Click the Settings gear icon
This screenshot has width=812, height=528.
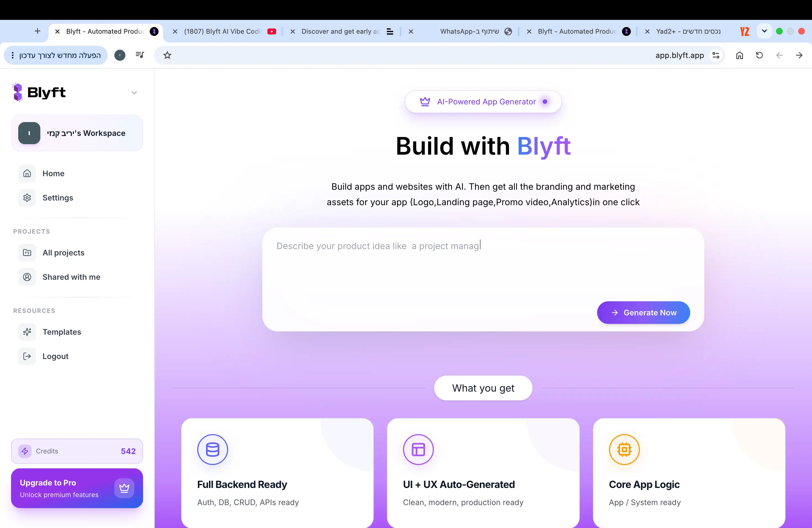coord(27,198)
